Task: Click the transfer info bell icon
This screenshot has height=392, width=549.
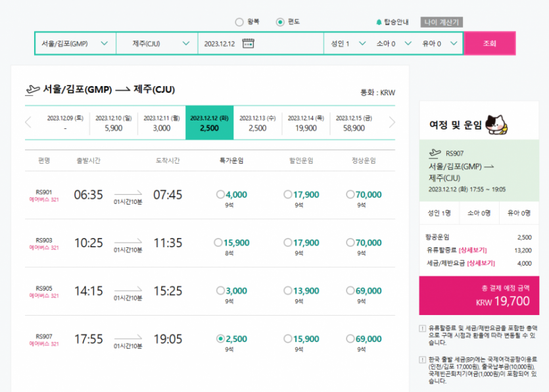Action: tap(379, 22)
